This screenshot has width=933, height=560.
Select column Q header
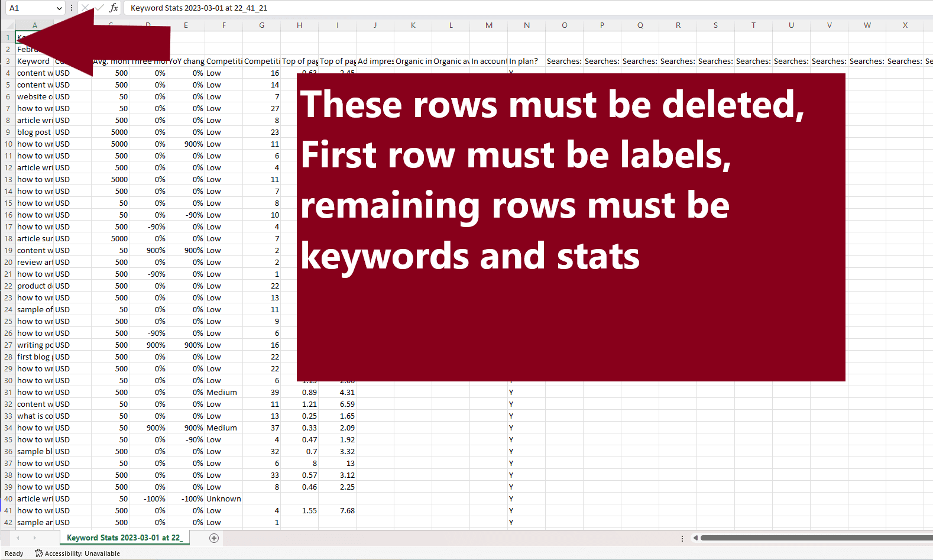(640, 25)
